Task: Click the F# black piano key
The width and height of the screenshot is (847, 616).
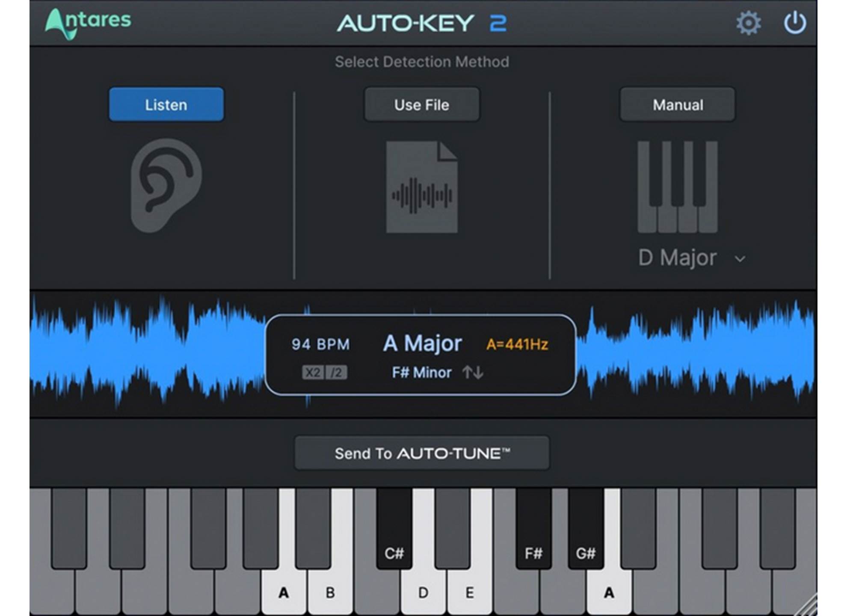Action: click(533, 529)
